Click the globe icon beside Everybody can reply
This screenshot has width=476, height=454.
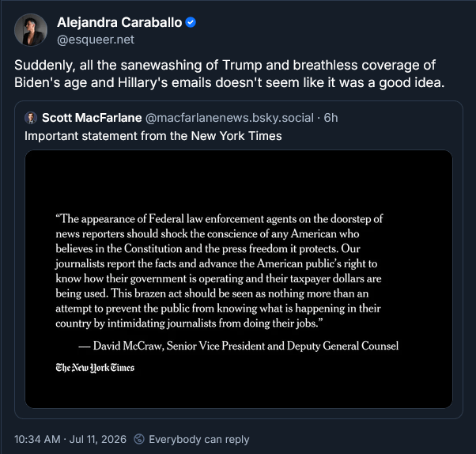point(139,439)
